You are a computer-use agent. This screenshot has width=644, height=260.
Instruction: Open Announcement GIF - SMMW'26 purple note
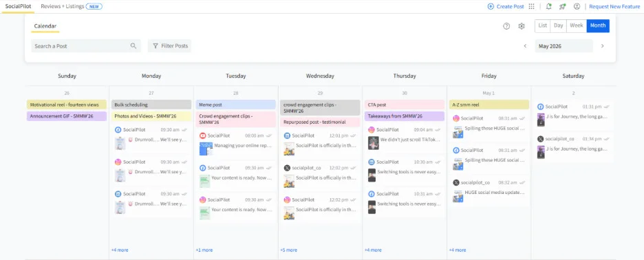point(67,116)
